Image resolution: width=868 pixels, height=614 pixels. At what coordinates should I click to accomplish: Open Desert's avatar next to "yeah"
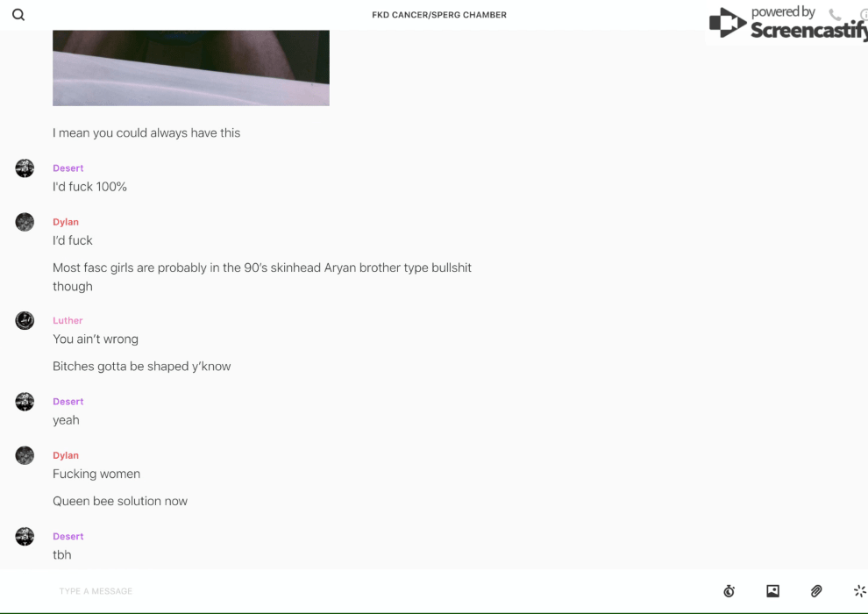pyautogui.click(x=25, y=402)
